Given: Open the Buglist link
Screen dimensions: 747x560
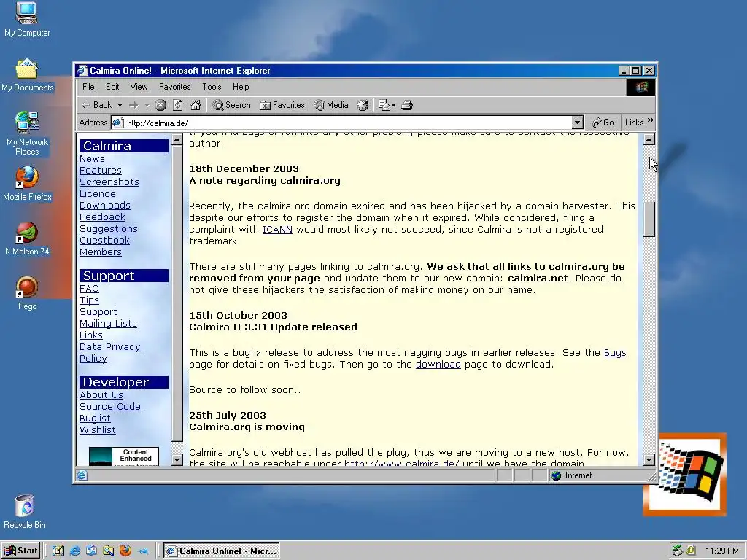Looking at the screenshot, I should pyautogui.click(x=95, y=418).
